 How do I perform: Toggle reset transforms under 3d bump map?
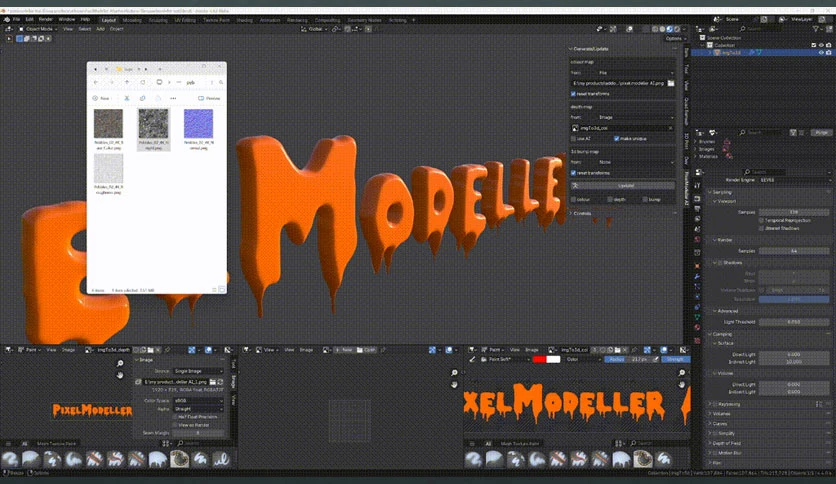click(x=574, y=173)
